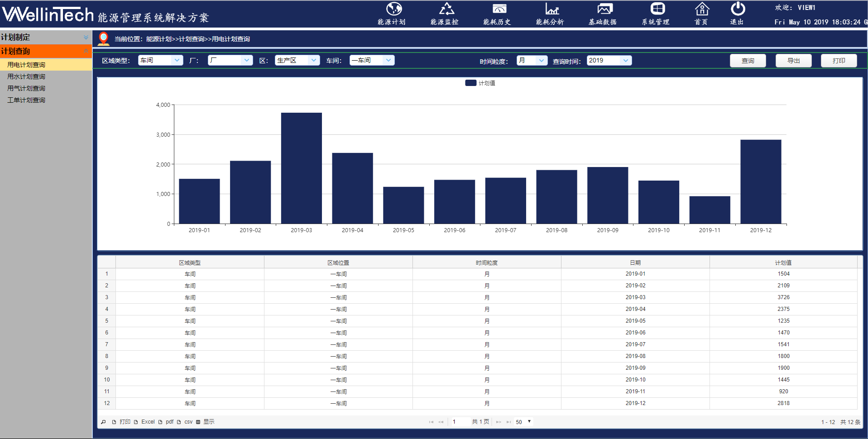Click the 2019-03 bar in chart

tap(302, 168)
